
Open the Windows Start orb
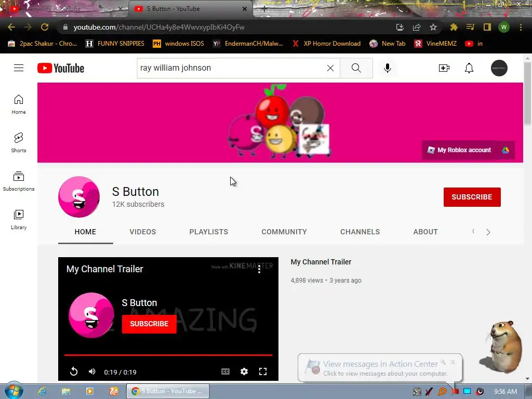(x=14, y=391)
